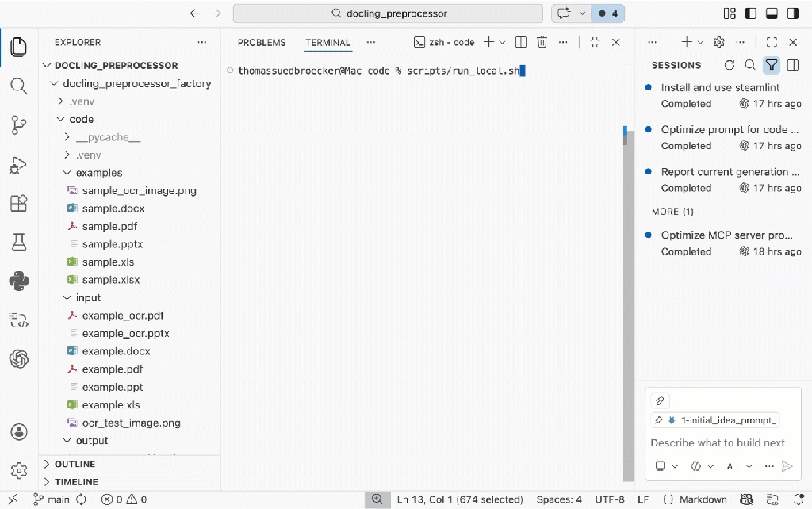Switch to the PROBLEMS tab
The width and height of the screenshot is (812, 509).
click(x=262, y=43)
